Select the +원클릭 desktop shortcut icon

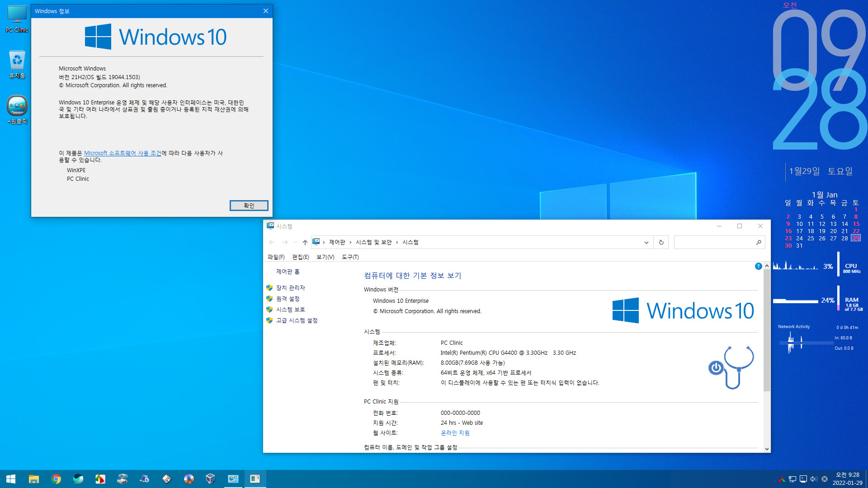[17, 110]
